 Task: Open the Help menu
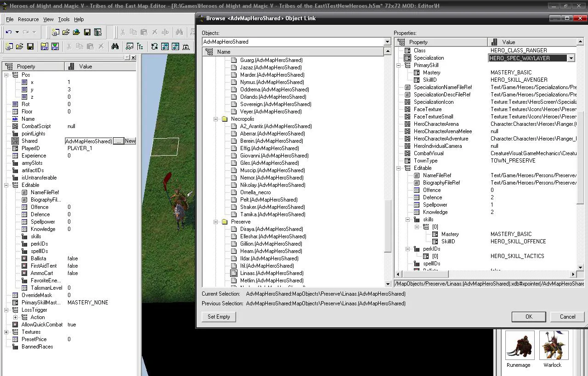click(x=79, y=19)
